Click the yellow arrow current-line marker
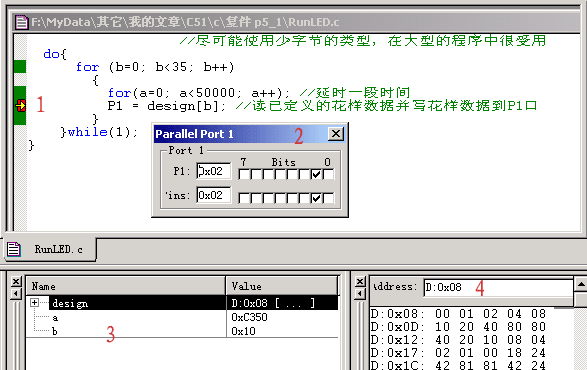 click(x=21, y=106)
